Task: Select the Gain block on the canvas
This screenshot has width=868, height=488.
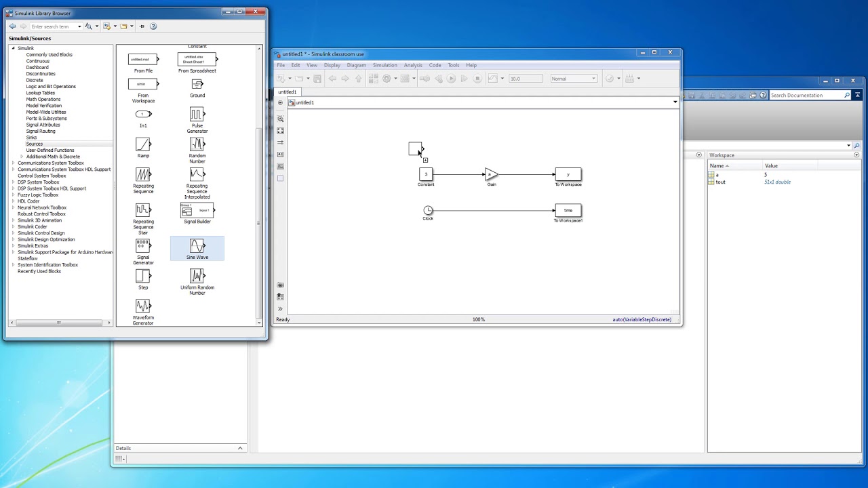Action: [x=491, y=175]
